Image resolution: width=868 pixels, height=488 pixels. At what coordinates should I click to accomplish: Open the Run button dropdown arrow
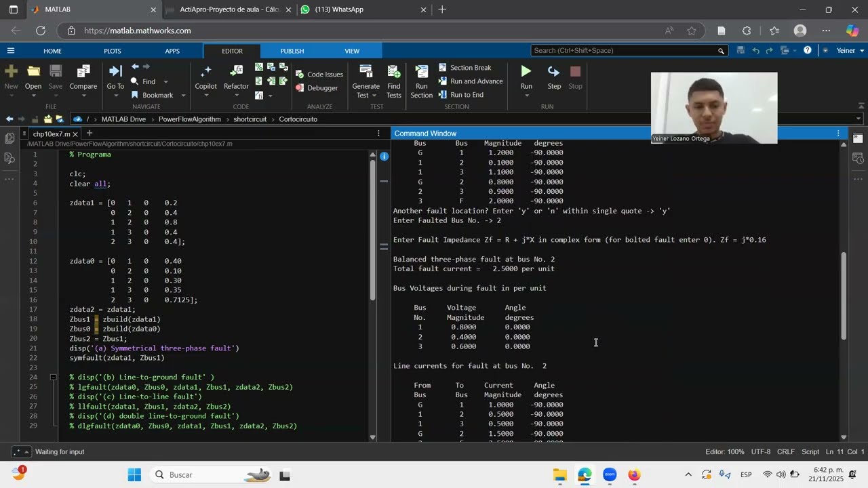click(526, 96)
